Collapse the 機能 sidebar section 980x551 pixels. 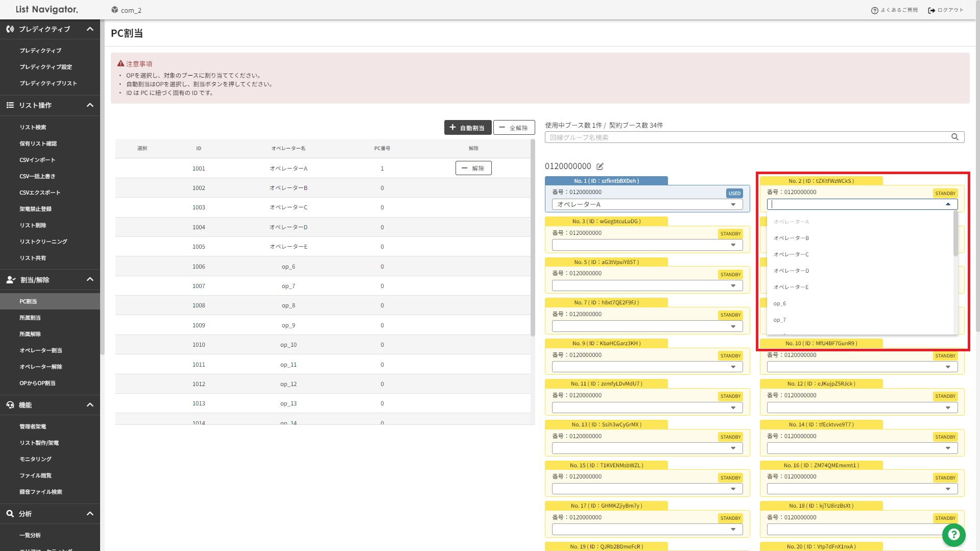(90, 405)
